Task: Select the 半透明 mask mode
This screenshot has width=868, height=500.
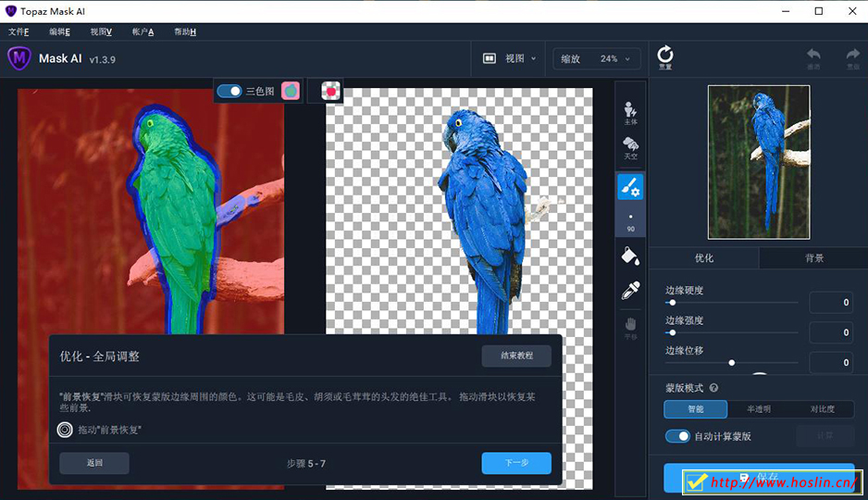Action: [759, 409]
